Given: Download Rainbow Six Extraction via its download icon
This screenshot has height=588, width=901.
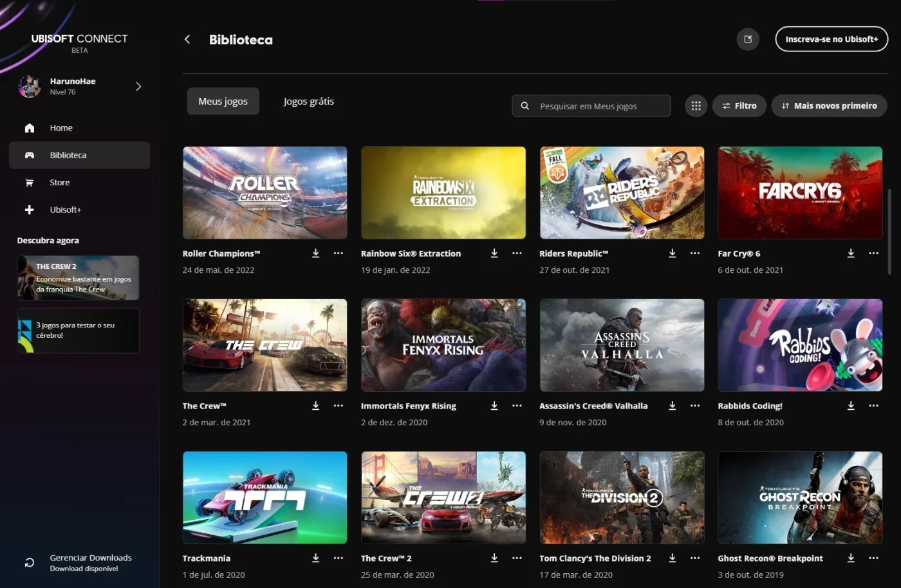Looking at the screenshot, I should pyautogui.click(x=494, y=253).
